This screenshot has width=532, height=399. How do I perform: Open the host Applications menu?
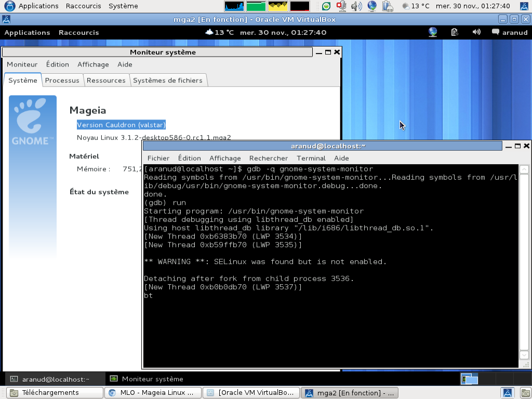click(38, 6)
